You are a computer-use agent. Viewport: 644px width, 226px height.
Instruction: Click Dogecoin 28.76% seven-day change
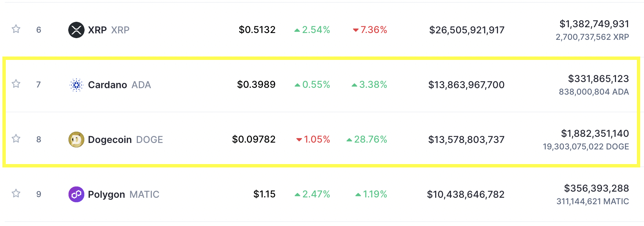(367, 139)
